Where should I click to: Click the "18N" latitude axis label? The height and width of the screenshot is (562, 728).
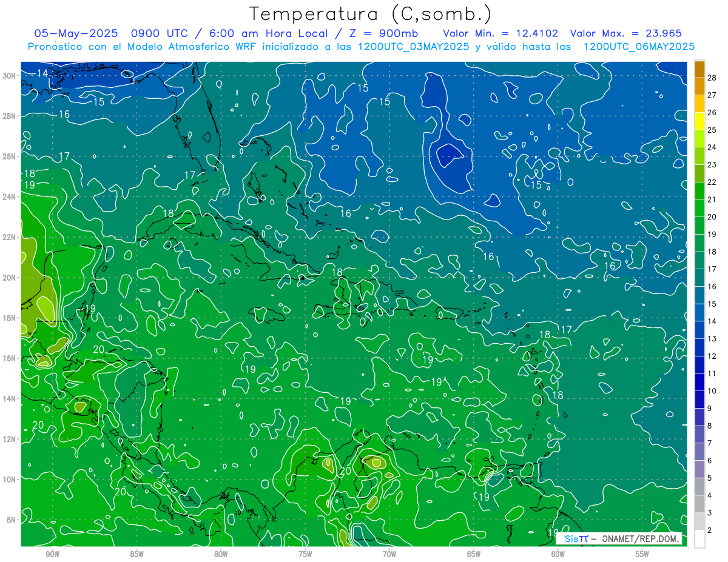[x=10, y=318]
